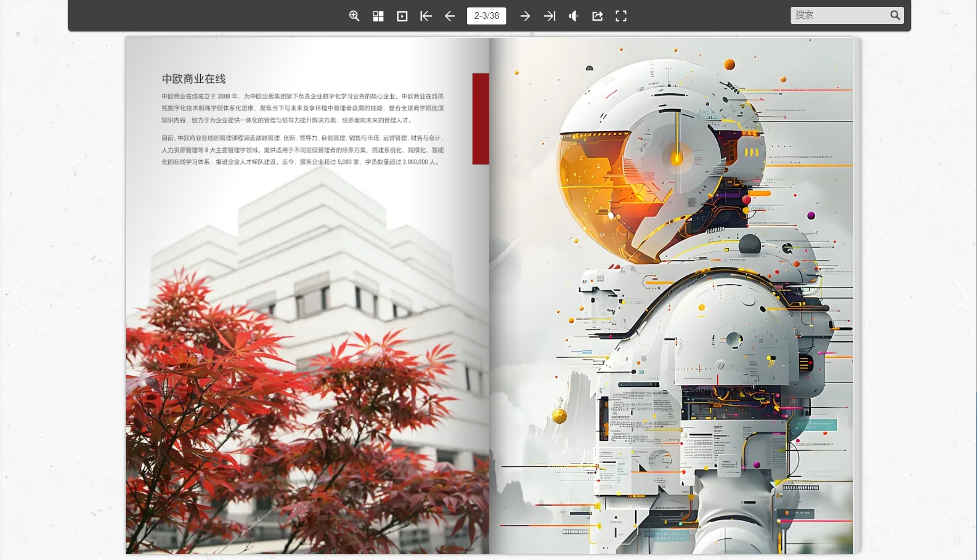The height and width of the screenshot is (560, 977).
Task: Start auto flip slideshow
Action: click(x=402, y=16)
